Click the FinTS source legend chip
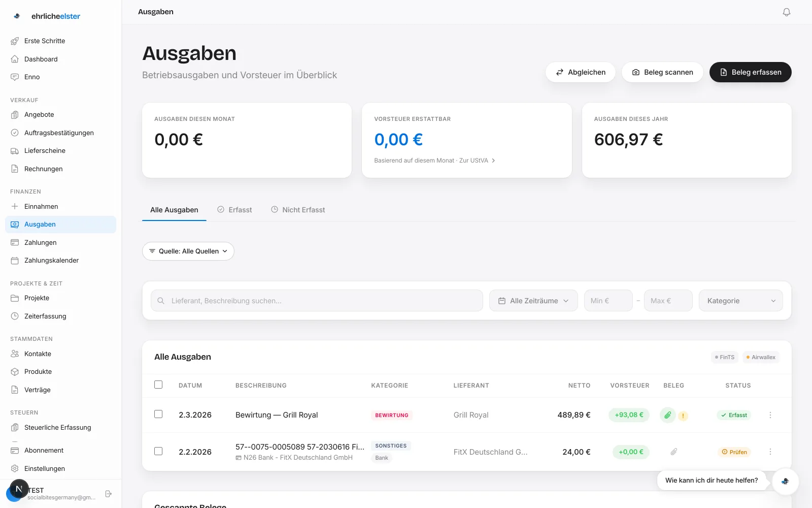 coord(724,357)
